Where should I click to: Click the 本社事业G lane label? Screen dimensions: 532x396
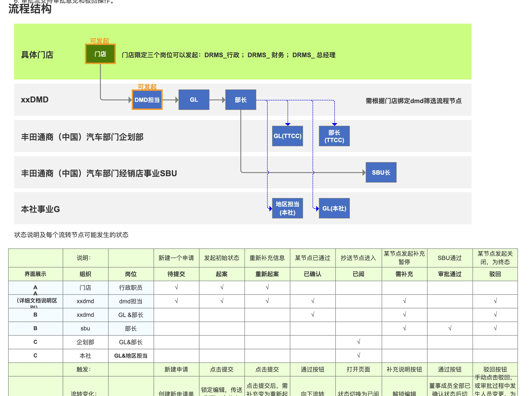pos(40,209)
